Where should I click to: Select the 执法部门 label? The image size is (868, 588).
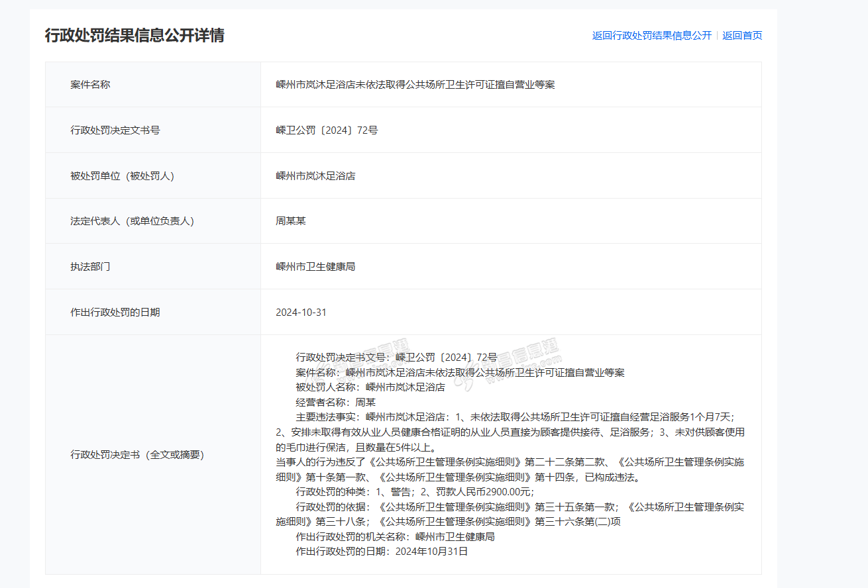pos(90,267)
